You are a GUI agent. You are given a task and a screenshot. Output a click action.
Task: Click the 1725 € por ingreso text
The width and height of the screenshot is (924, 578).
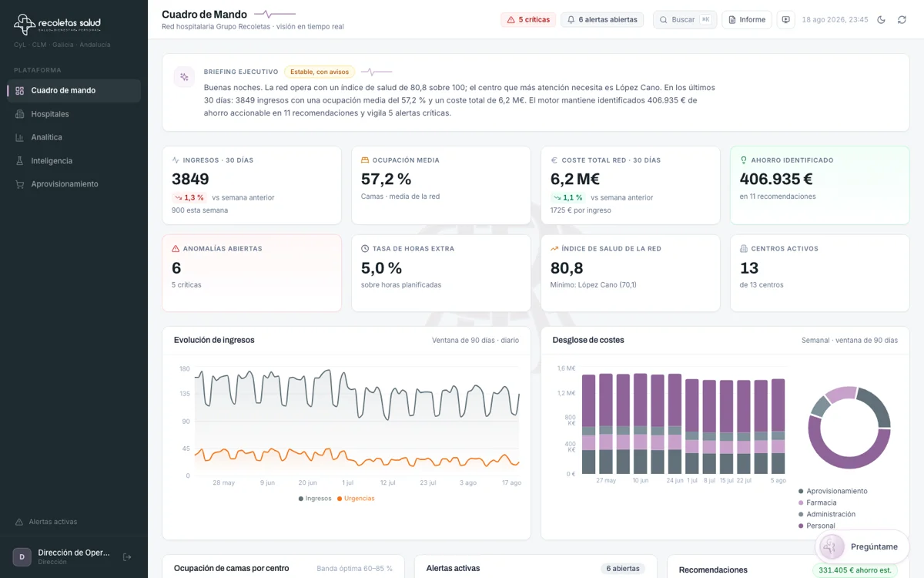point(581,210)
